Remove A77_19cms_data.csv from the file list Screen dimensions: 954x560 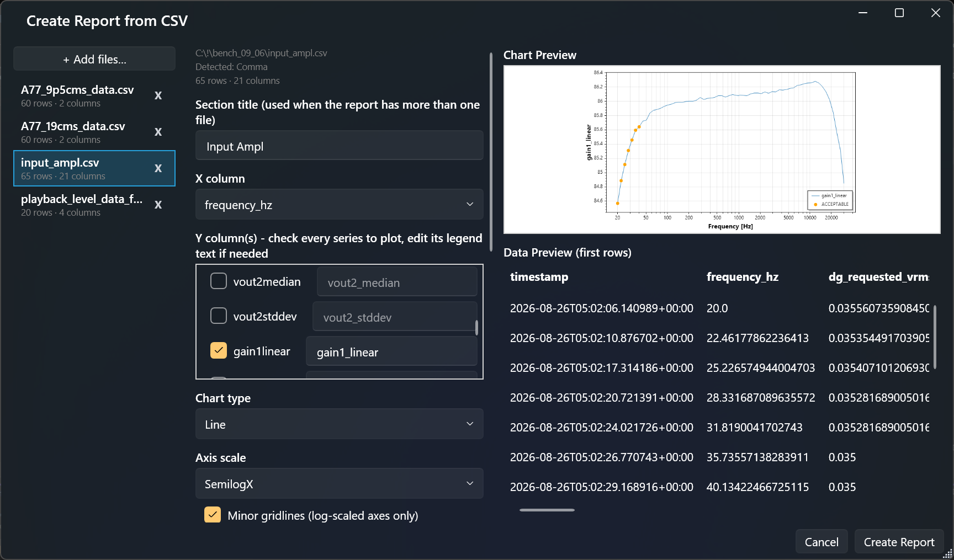click(158, 132)
